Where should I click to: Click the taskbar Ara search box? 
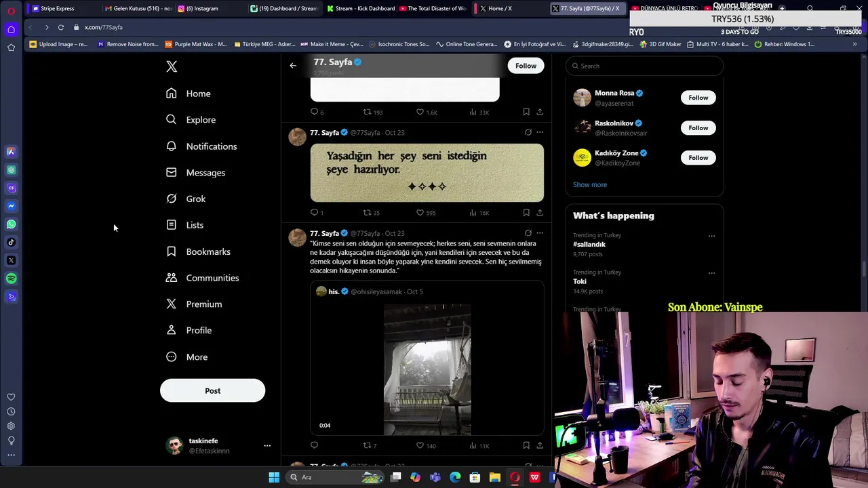(336, 477)
